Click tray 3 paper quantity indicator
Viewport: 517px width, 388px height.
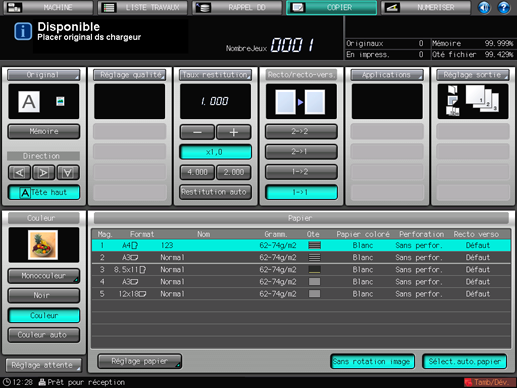(x=314, y=270)
